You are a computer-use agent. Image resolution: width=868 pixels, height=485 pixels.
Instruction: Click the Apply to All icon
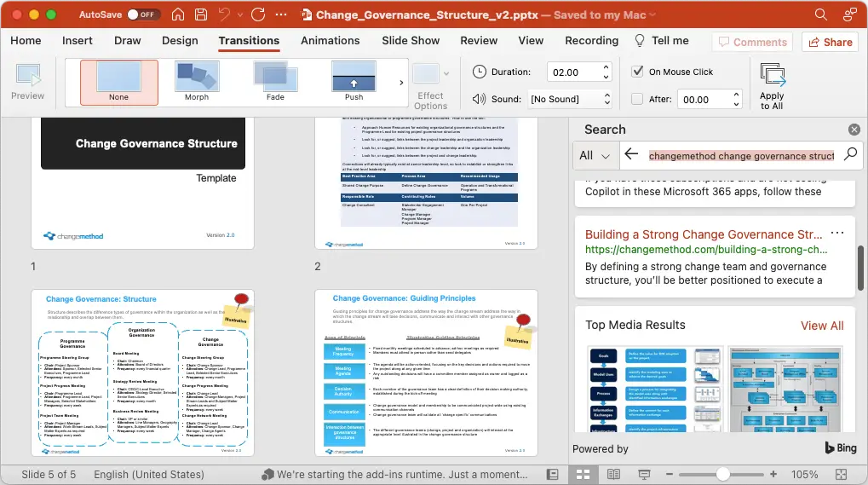(x=773, y=75)
